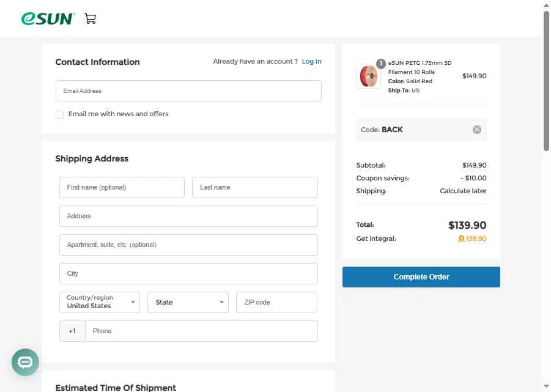
Task: Click the item quantity badge
Action: pos(380,64)
